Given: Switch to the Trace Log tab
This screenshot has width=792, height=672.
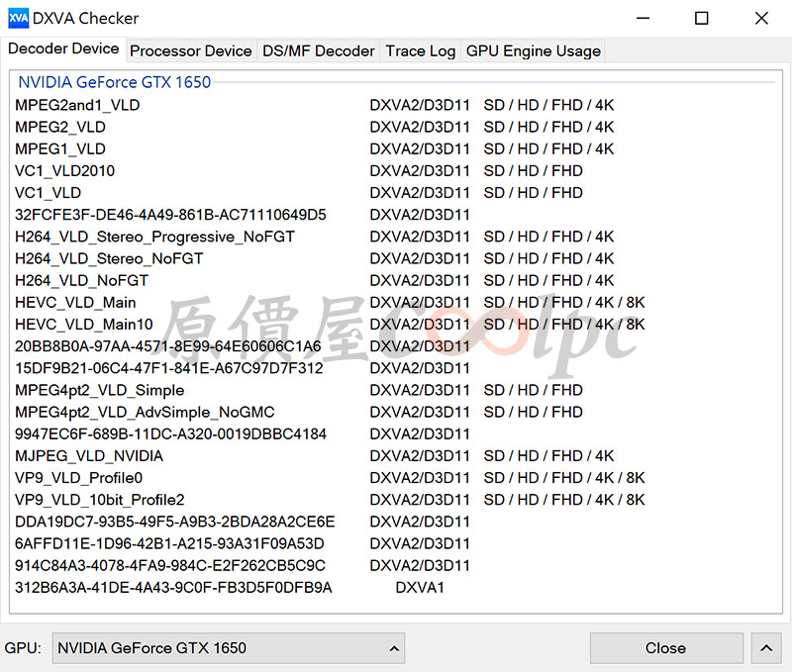Looking at the screenshot, I should coord(420,51).
